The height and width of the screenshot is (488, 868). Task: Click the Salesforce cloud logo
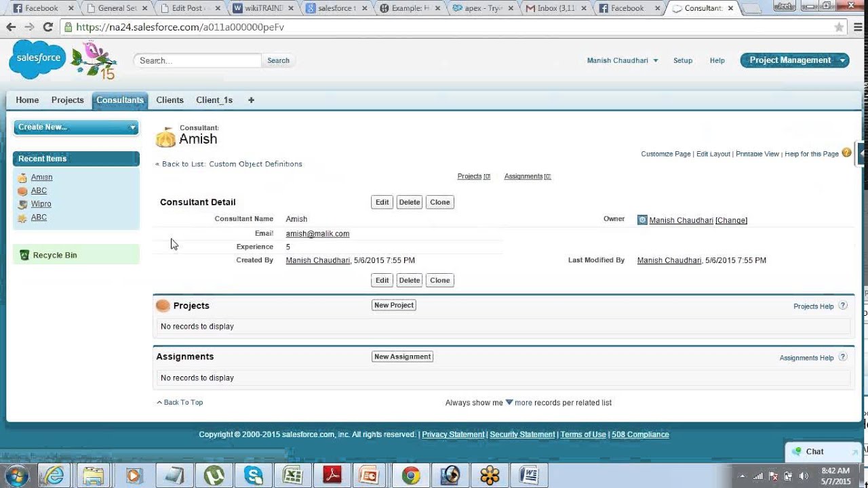37,59
